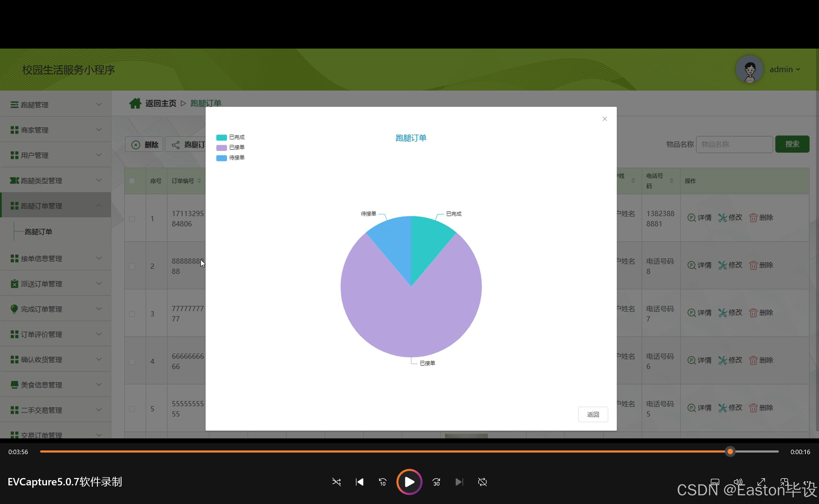This screenshot has height=504, width=819.
Task: Toggle 待接单 legend entry in chart
Action: [230, 158]
